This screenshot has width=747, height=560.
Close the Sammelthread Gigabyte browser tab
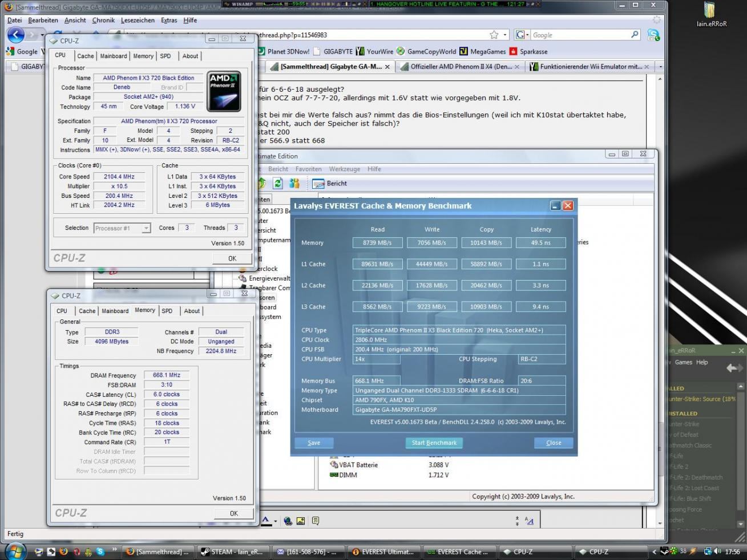point(387,67)
